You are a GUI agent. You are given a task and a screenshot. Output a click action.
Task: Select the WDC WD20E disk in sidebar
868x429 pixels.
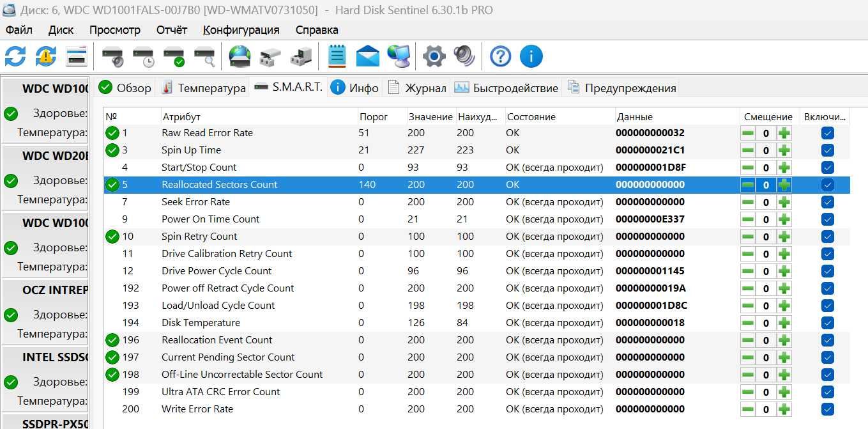[x=45, y=176]
